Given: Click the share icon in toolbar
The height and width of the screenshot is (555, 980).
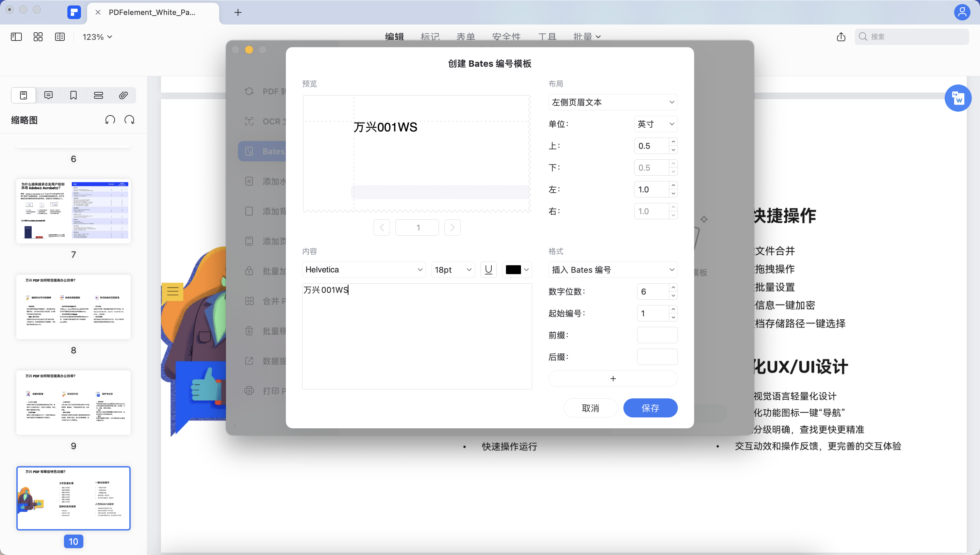Looking at the screenshot, I should tap(841, 36).
